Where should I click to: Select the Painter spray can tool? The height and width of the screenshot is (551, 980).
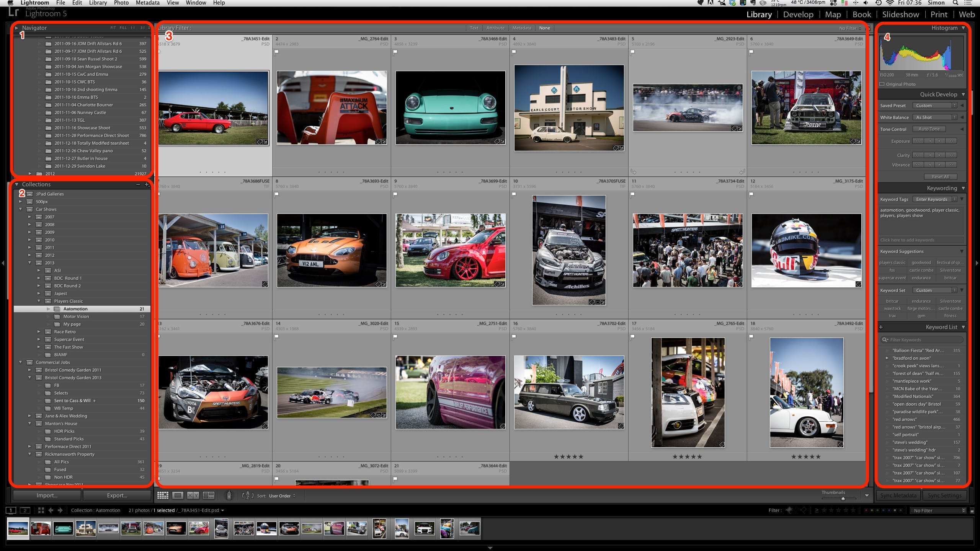click(x=229, y=496)
